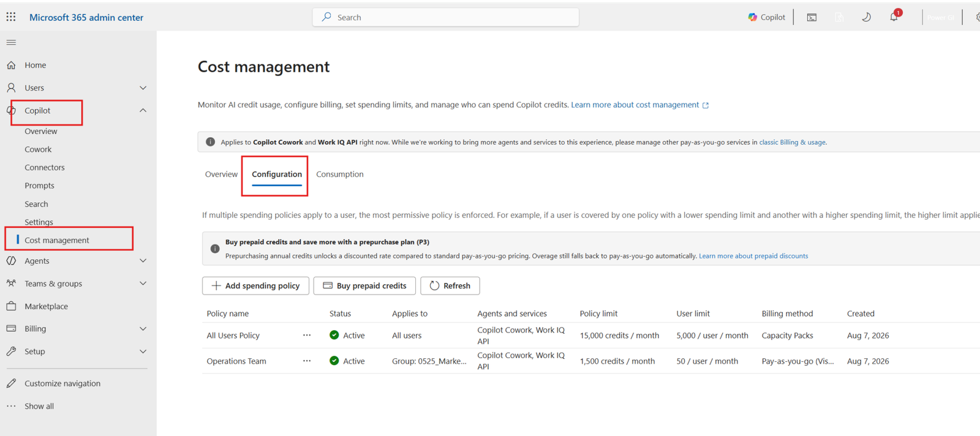The width and height of the screenshot is (980, 436).
Task: Click the info icon in prepaid credits banner
Action: click(215, 249)
